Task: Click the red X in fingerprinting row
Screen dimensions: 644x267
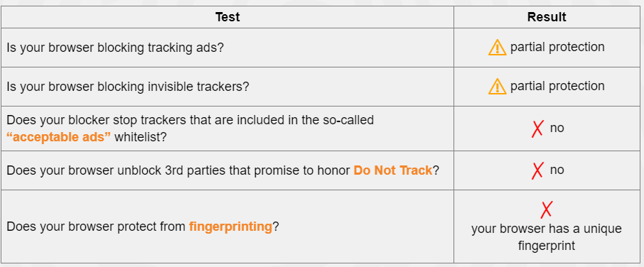Action: (x=546, y=209)
